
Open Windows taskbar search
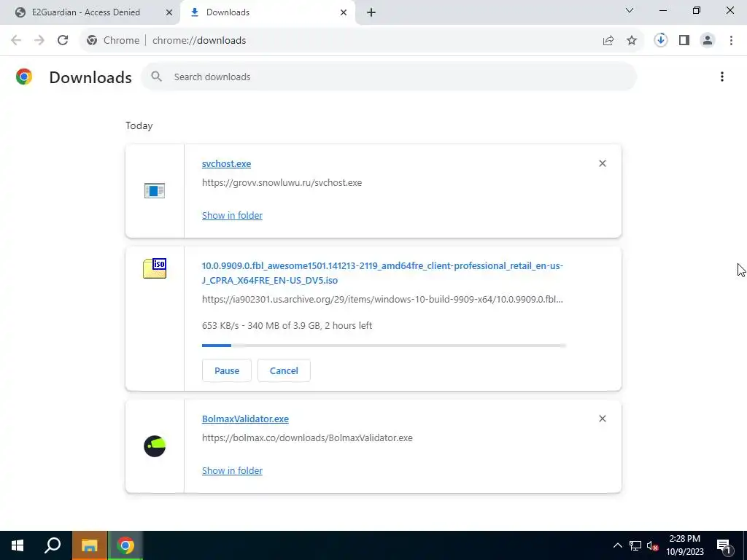pyautogui.click(x=53, y=545)
